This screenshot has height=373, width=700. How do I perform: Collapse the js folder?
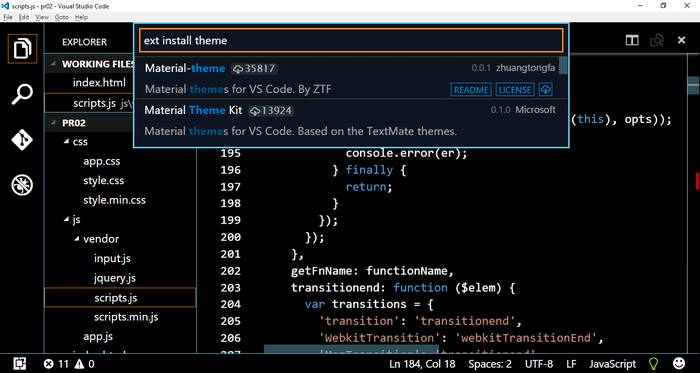pyautogui.click(x=66, y=220)
